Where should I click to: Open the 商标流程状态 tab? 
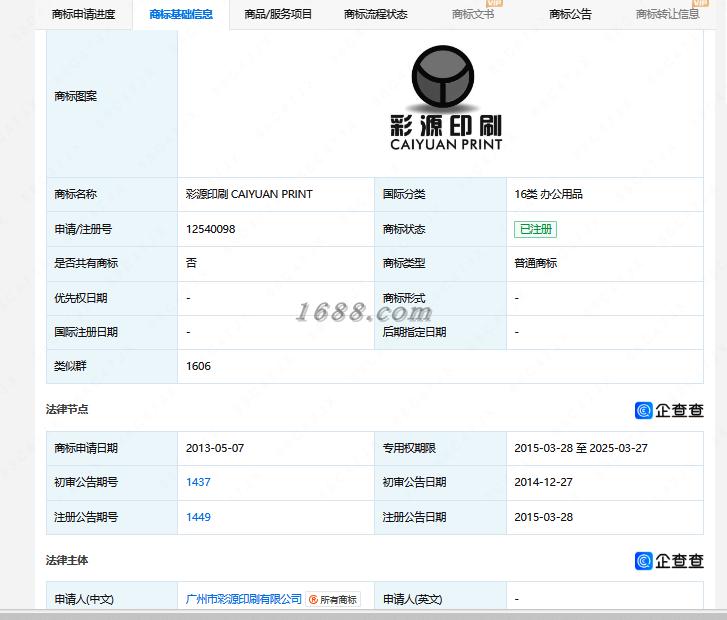point(376,14)
